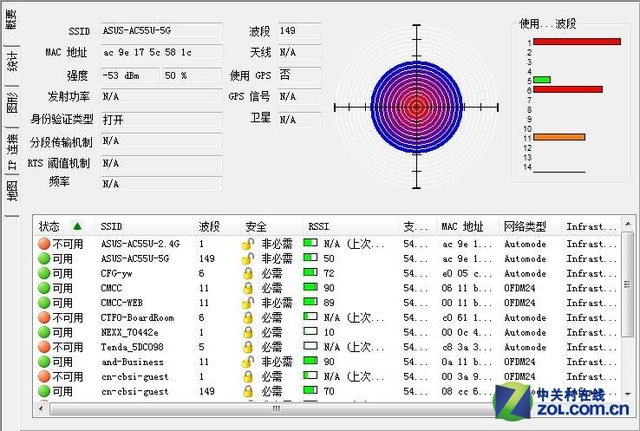The height and width of the screenshot is (431, 640).
Task: Click the RSSI signal bar icon showing 72
Action: coord(311,272)
